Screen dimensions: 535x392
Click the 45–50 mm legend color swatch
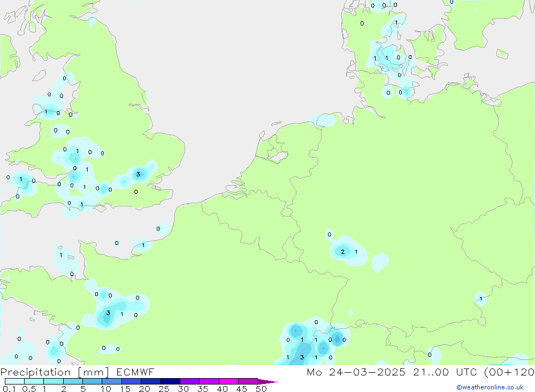(248, 381)
